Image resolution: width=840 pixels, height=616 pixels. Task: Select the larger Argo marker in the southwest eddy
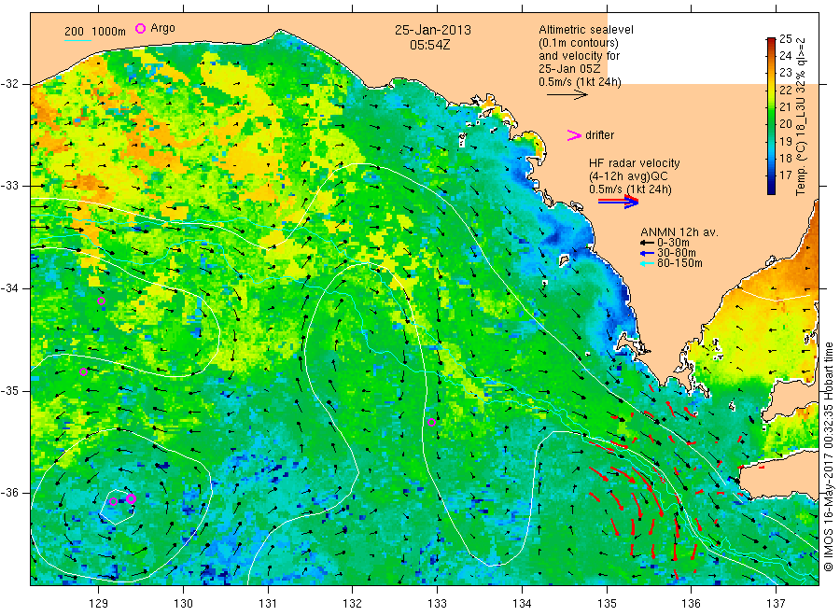[131, 498]
